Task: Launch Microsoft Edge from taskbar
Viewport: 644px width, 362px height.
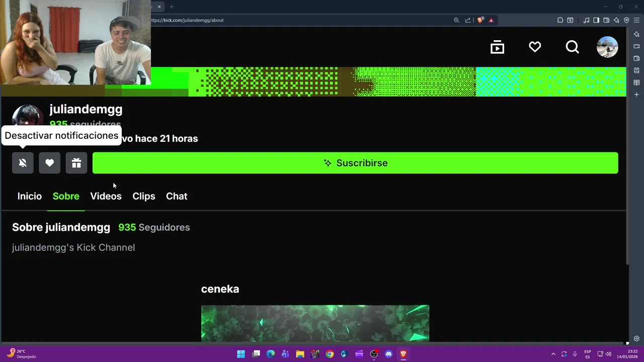Action: click(x=271, y=354)
